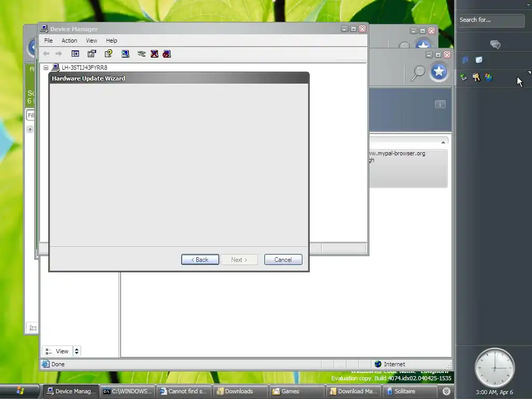Image resolution: width=532 pixels, height=399 pixels.
Task: Click the Update Driver toolbar icon
Action: [141, 54]
